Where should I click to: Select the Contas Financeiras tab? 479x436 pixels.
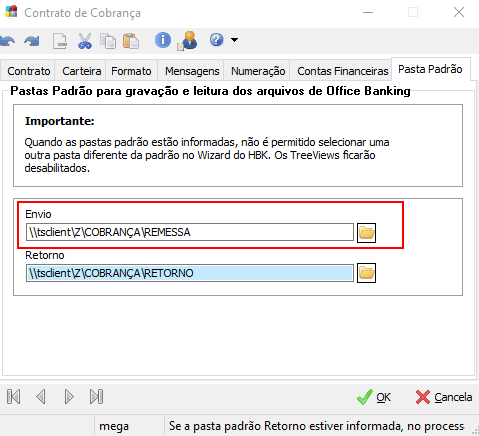pyautogui.click(x=343, y=71)
